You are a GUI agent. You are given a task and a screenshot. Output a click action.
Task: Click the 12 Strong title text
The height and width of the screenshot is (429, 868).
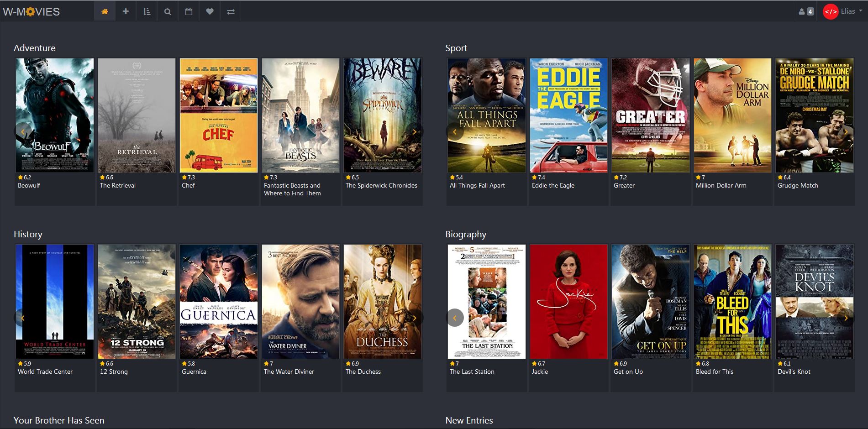click(114, 371)
